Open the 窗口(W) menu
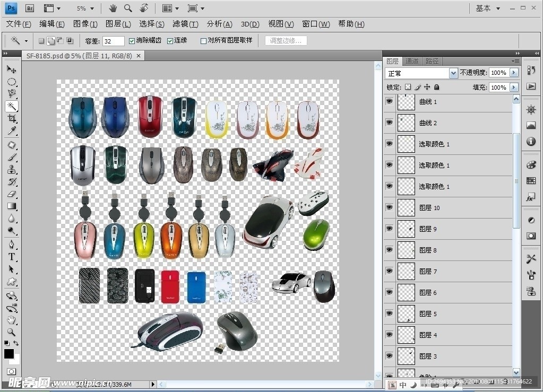 pyautogui.click(x=316, y=24)
